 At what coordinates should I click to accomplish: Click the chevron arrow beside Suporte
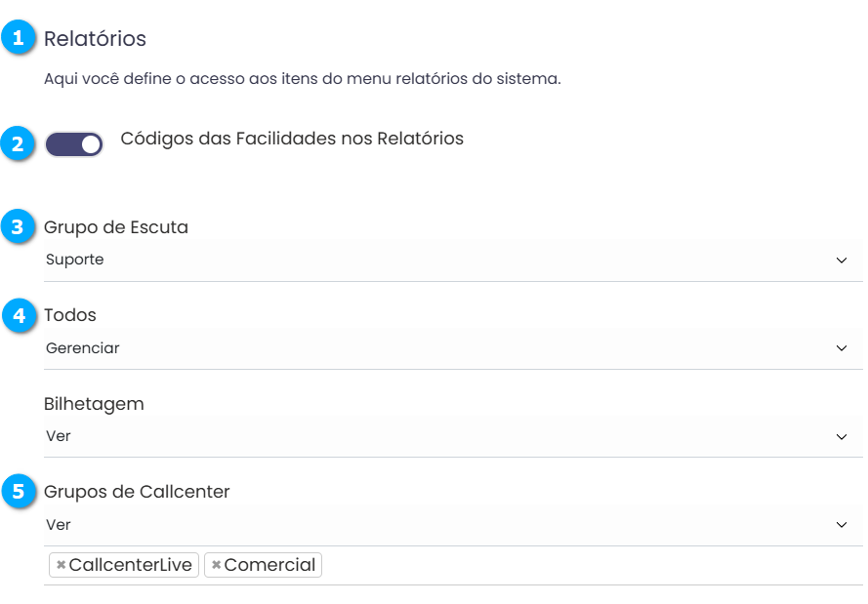click(x=842, y=261)
